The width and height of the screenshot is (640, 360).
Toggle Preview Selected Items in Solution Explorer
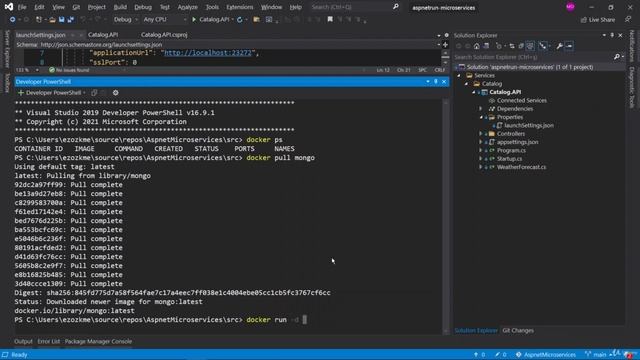coord(569,46)
